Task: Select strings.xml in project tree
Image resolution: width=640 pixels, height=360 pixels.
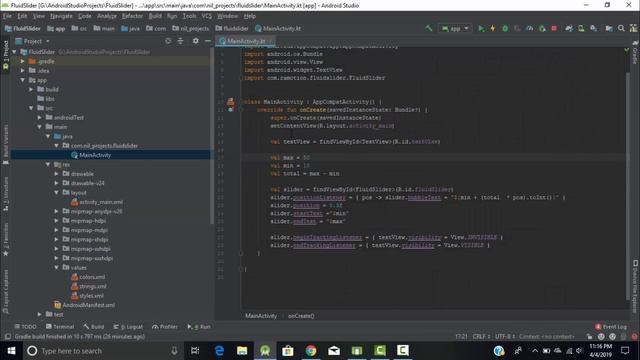Action: pyautogui.click(x=89, y=286)
